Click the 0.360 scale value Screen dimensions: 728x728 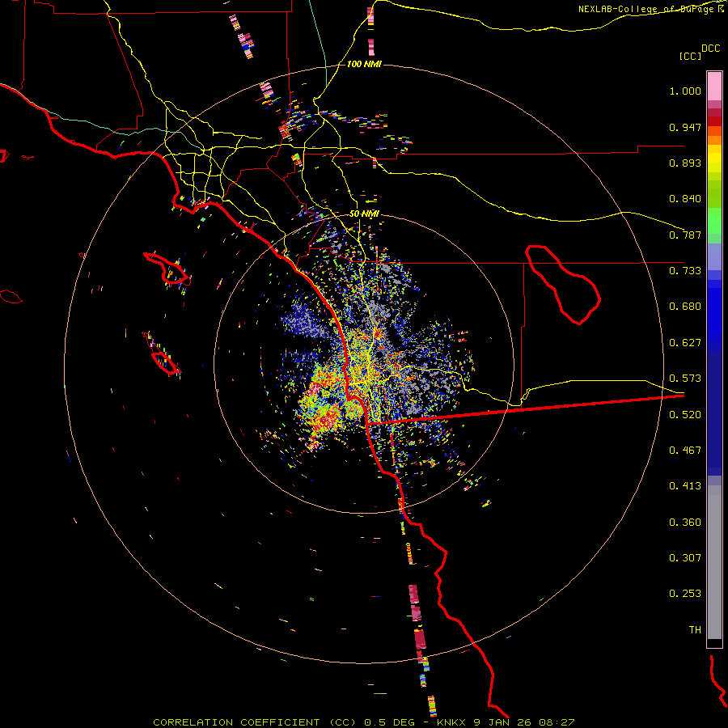click(685, 523)
